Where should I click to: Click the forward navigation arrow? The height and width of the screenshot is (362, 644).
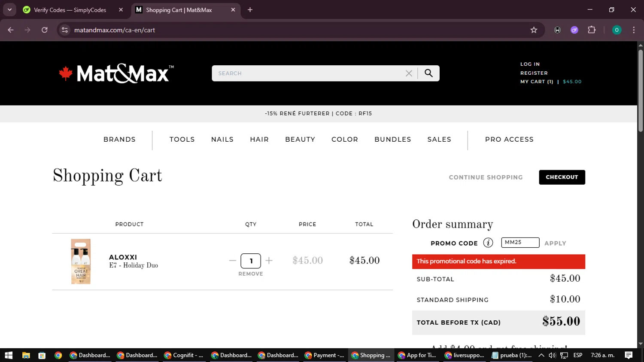click(x=27, y=30)
